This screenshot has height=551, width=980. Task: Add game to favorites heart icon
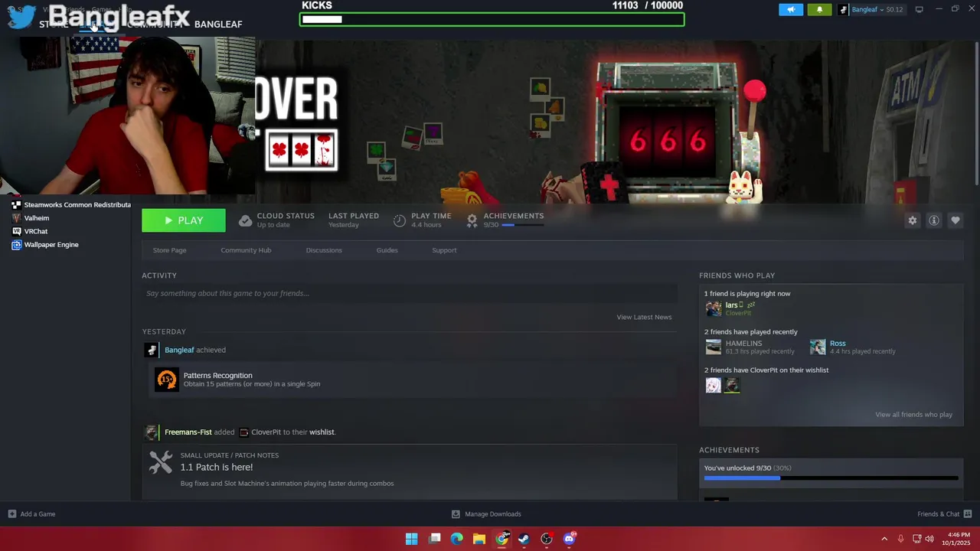[955, 220]
